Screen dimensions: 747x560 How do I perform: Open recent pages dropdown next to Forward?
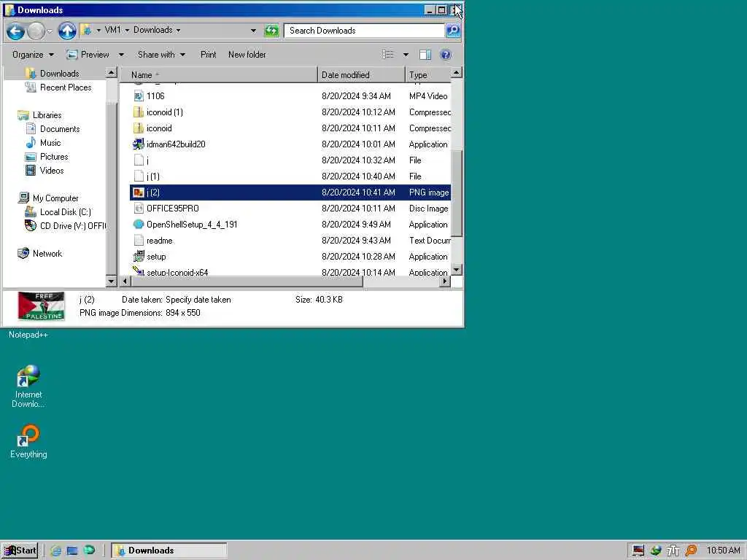[50, 31]
